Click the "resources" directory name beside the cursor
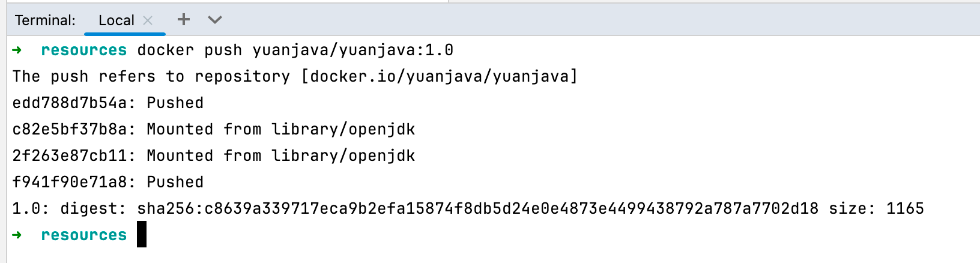 point(83,235)
